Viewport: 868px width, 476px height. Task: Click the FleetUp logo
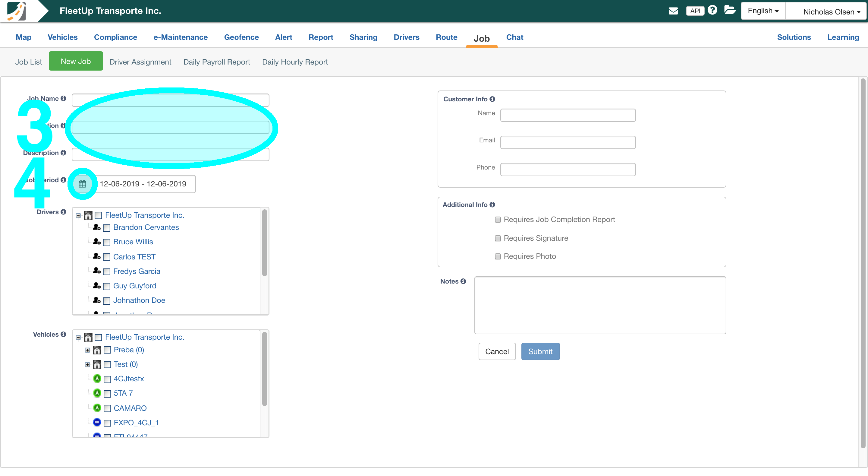pos(17,11)
